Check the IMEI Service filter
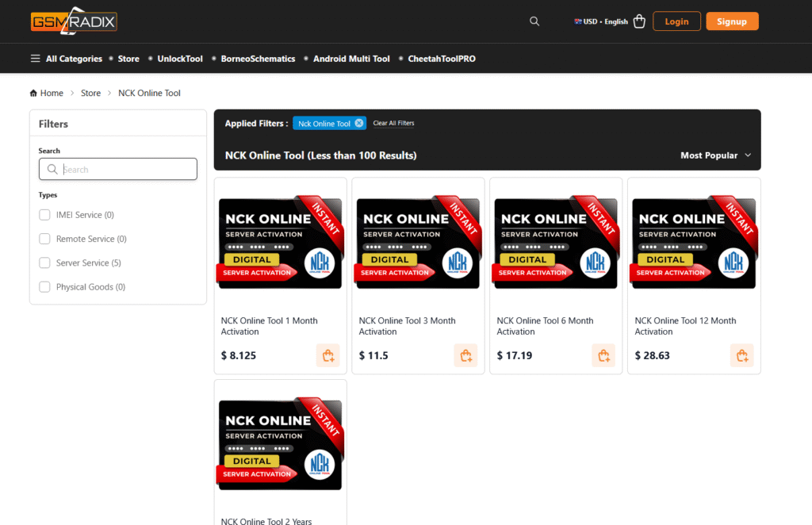Viewport: 812px width, 525px height. pos(45,215)
